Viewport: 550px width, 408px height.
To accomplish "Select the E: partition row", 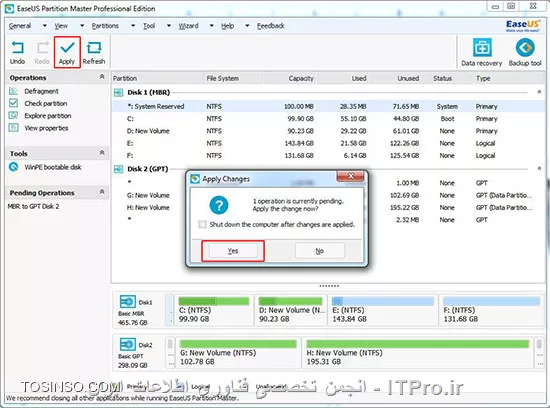I will [328, 143].
